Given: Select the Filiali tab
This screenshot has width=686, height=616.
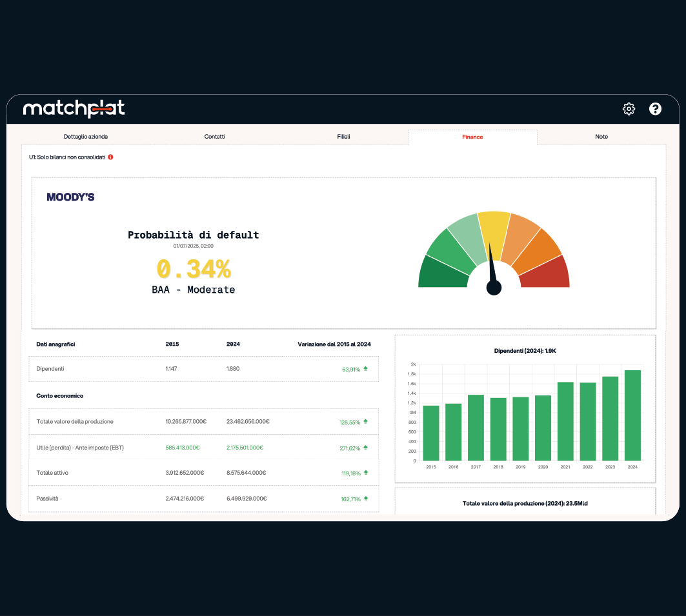Looking at the screenshot, I should click(343, 137).
